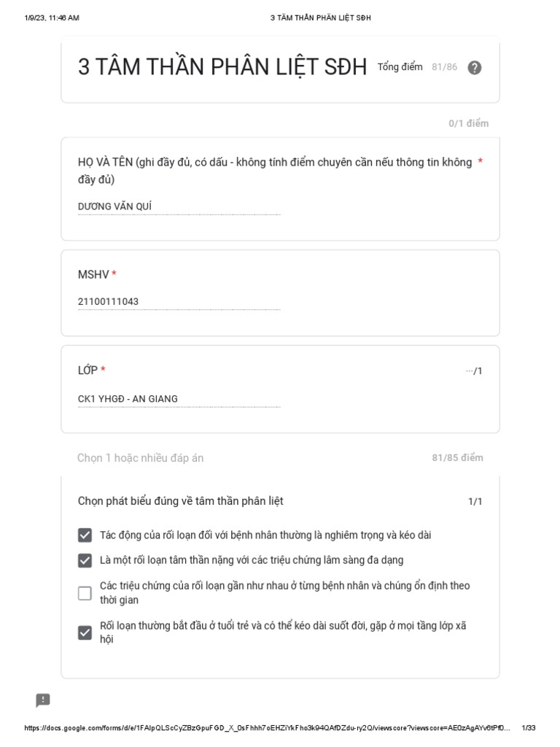560x747 pixels.
Task: Click the 81/86 total score value
Action: click(444, 67)
